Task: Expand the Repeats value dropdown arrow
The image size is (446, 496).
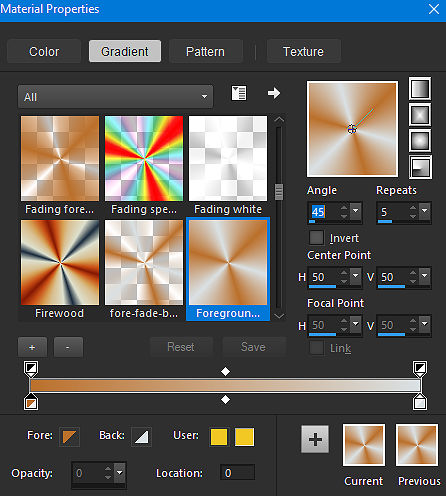Action: (425, 211)
